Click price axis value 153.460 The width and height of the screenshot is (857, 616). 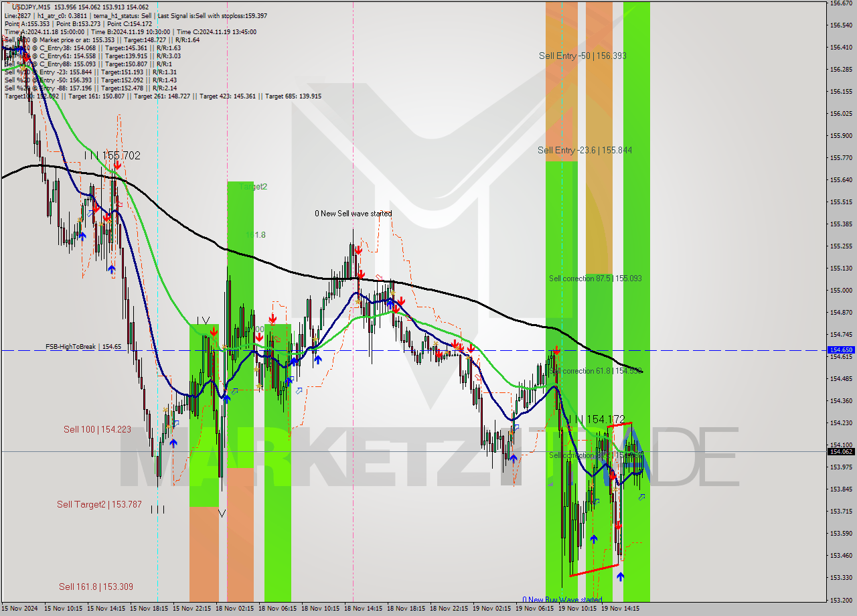(x=841, y=555)
